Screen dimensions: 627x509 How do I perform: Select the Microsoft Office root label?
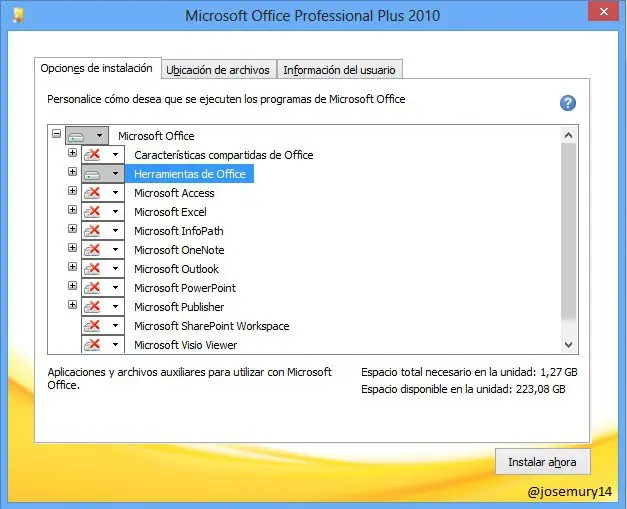[x=156, y=136]
